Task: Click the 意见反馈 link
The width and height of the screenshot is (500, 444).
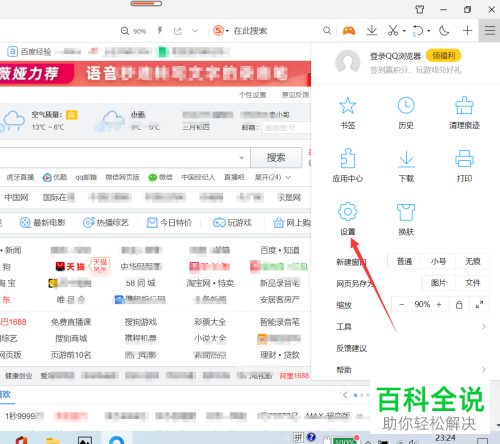Action: coord(295,95)
